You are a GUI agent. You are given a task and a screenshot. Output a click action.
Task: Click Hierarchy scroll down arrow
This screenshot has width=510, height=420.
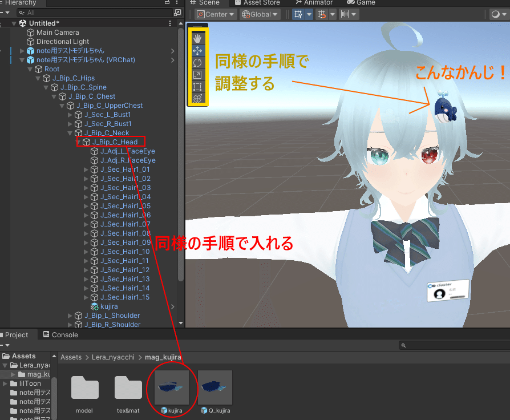(181, 323)
